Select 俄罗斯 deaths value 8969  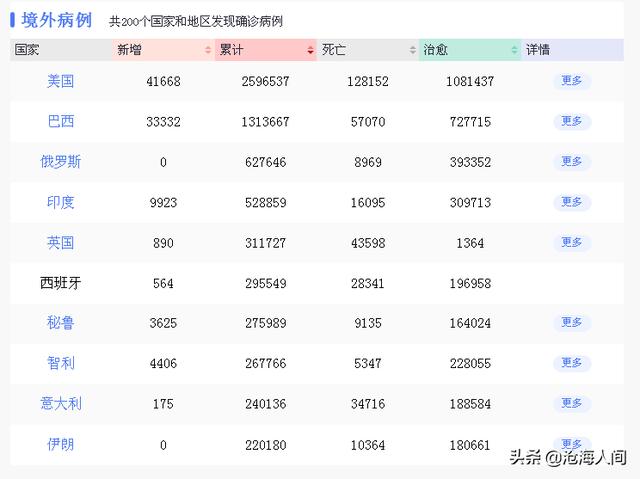tap(368, 162)
